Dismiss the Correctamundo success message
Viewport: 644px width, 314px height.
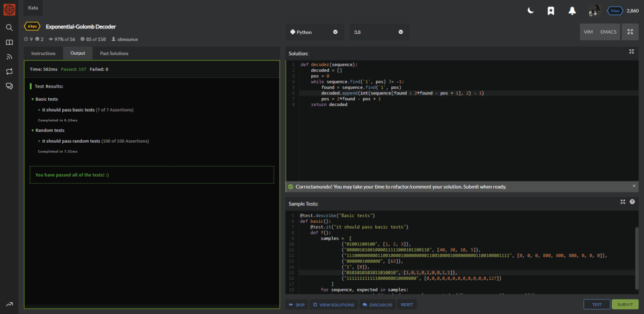pyautogui.click(x=634, y=186)
